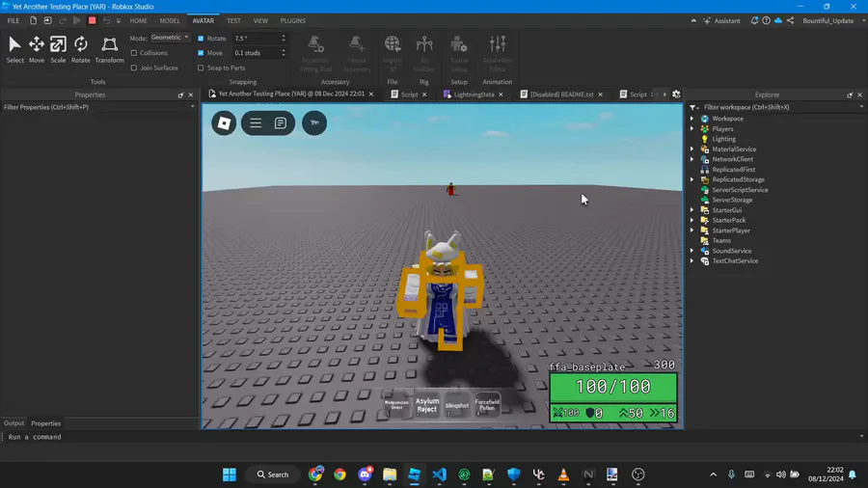The width and height of the screenshot is (868, 488).
Task: Open the Animation Editor
Action: tap(497, 54)
